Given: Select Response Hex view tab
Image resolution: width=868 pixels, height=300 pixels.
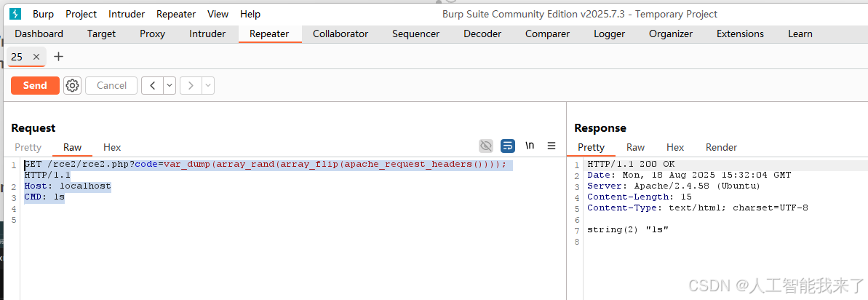Looking at the screenshot, I should coord(675,147).
